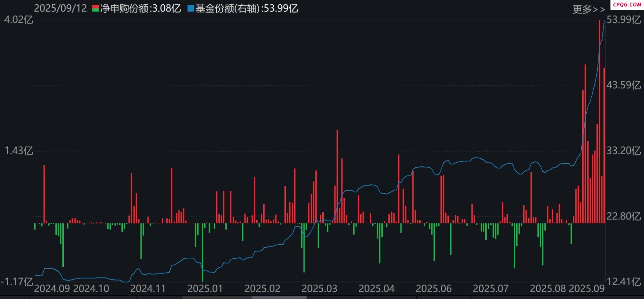Click the 2025/09/12 date label

(x=60, y=8)
